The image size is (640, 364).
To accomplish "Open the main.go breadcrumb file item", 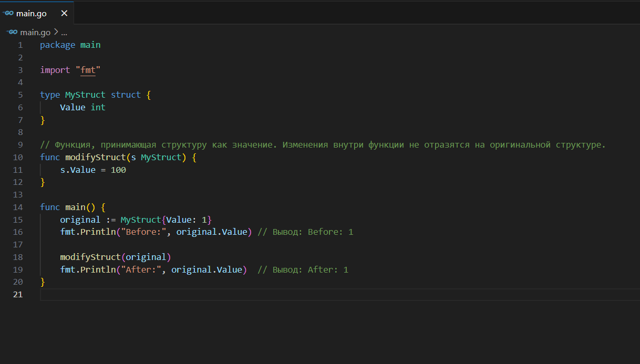I will click(35, 32).
